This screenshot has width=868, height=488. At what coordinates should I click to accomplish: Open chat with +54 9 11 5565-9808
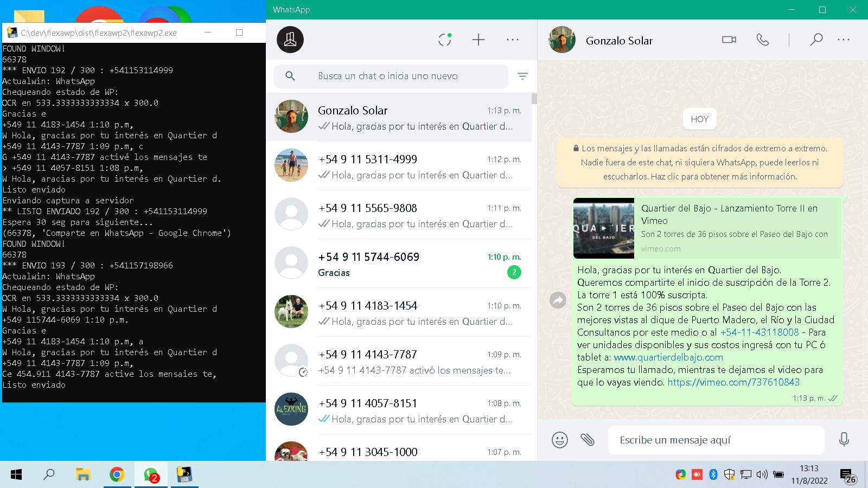399,215
